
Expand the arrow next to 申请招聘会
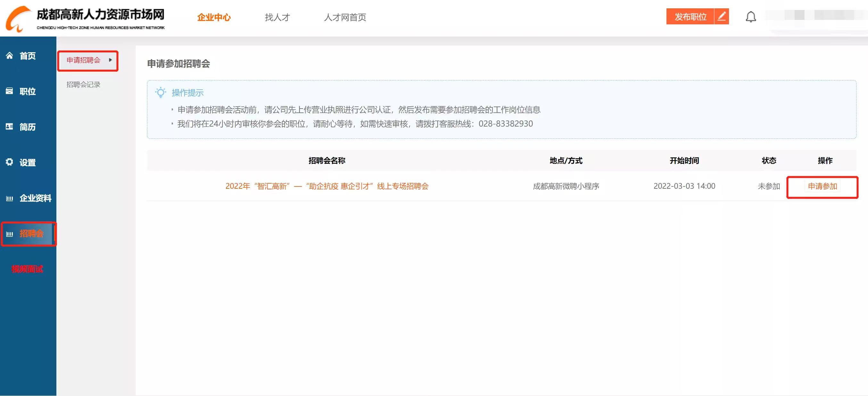[x=110, y=60]
